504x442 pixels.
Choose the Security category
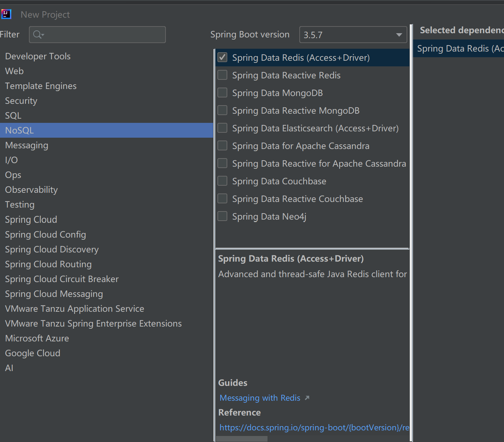pos(107,101)
